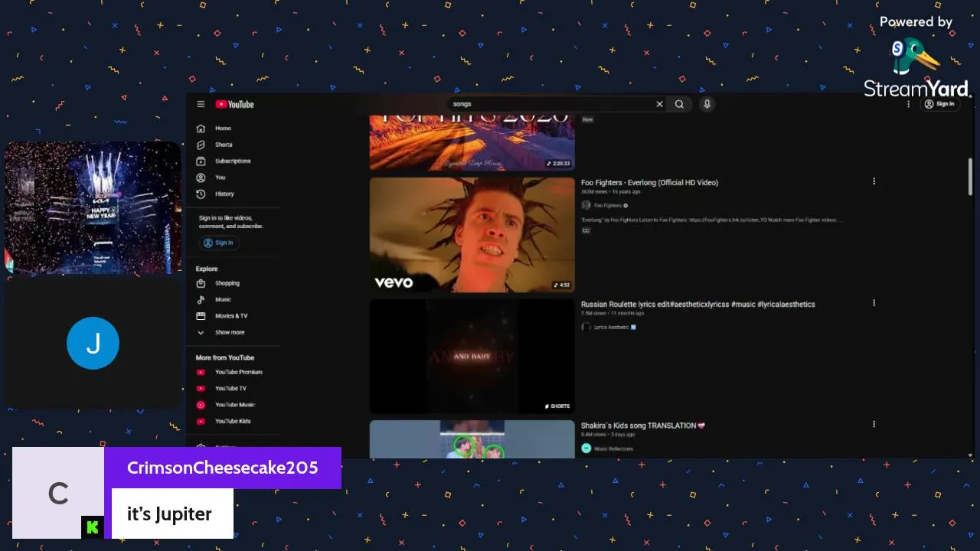The image size is (980, 551).
Task: Expand Show more in Explore section
Action: [220, 333]
